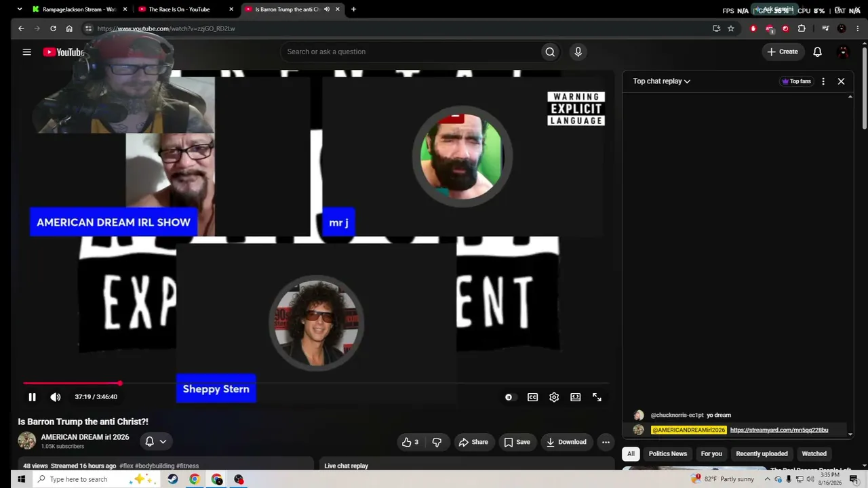
Task: Open the tab search dropdown arrow
Action: tap(19, 9)
